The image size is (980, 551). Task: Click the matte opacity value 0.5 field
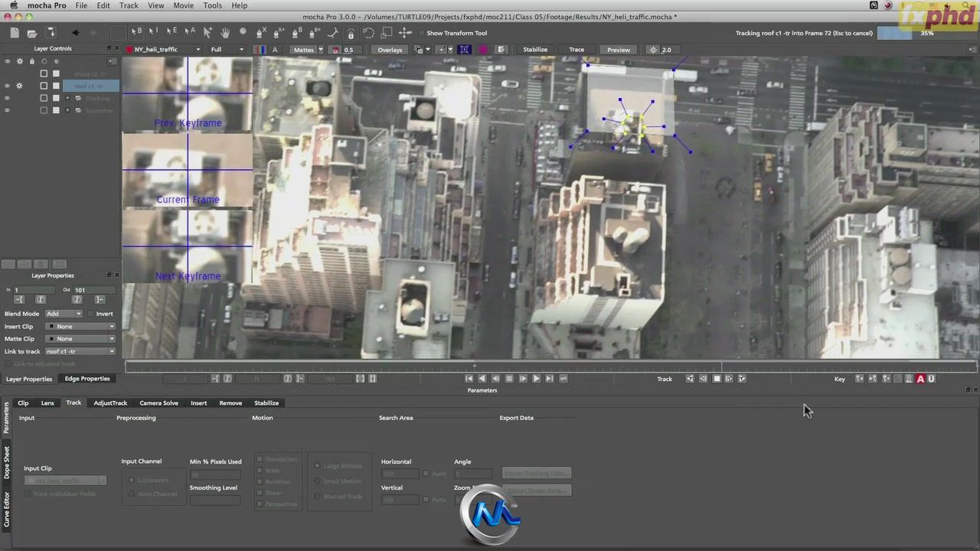pyautogui.click(x=351, y=50)
